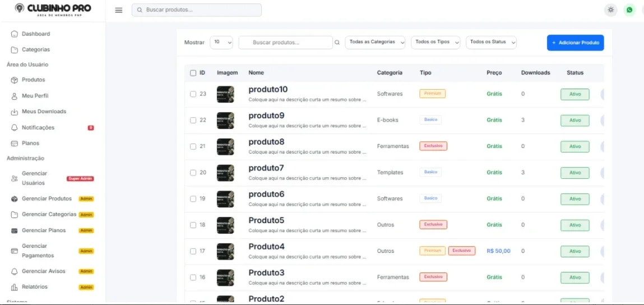Click the Gerenciar Usuários people icon
Screen dimensions: 644x305
[x=15, y=178]
